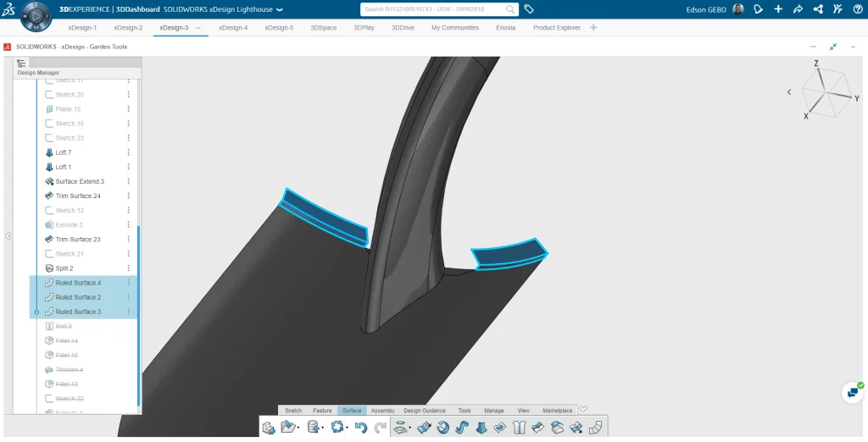Click the Redo arrow in the bottom toolbar
This screenshot has width=868, height=442.
380,428
